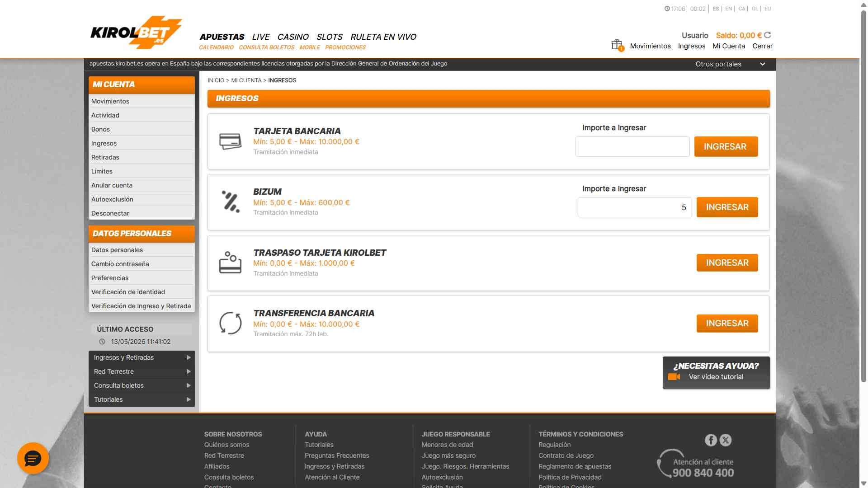Expand the Tutoriales submenu
Screen dimensions: 868x488
142,399
